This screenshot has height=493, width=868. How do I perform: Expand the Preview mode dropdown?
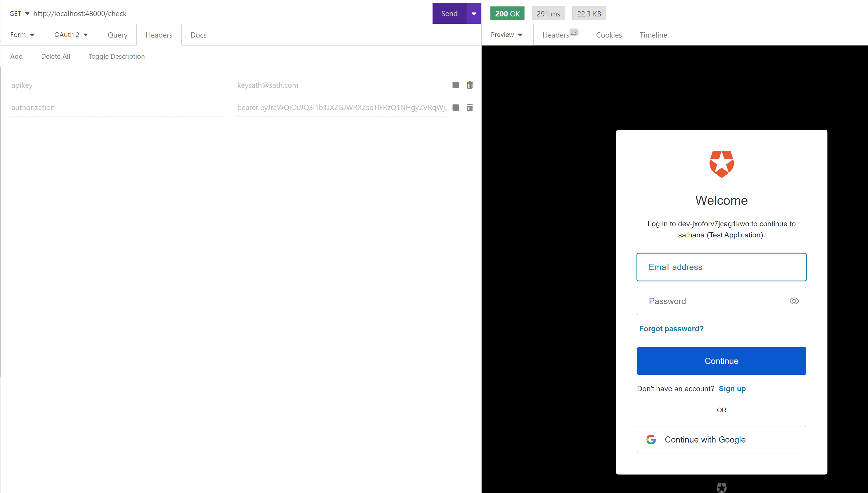click(x=506, y=35)
